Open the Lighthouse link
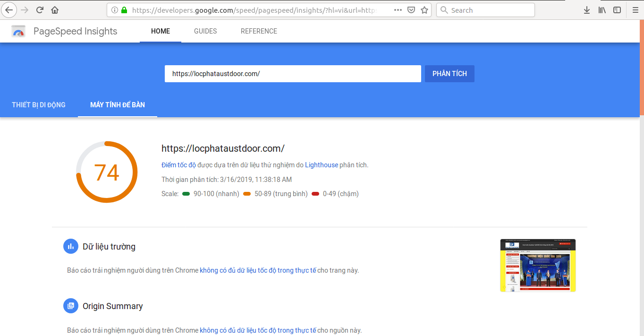Image resolution: width=644 pixels, height=336 pixels. point(322,165)
